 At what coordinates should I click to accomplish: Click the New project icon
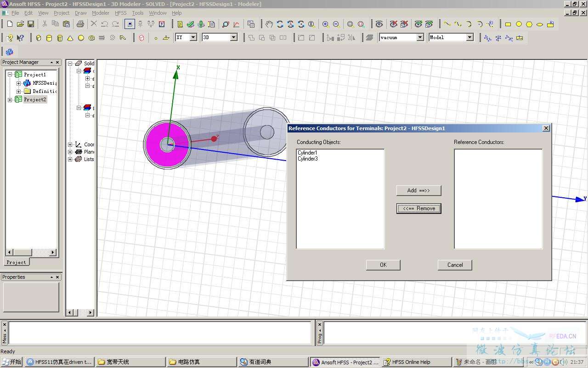pyautogui.click(x=10, y=24)
